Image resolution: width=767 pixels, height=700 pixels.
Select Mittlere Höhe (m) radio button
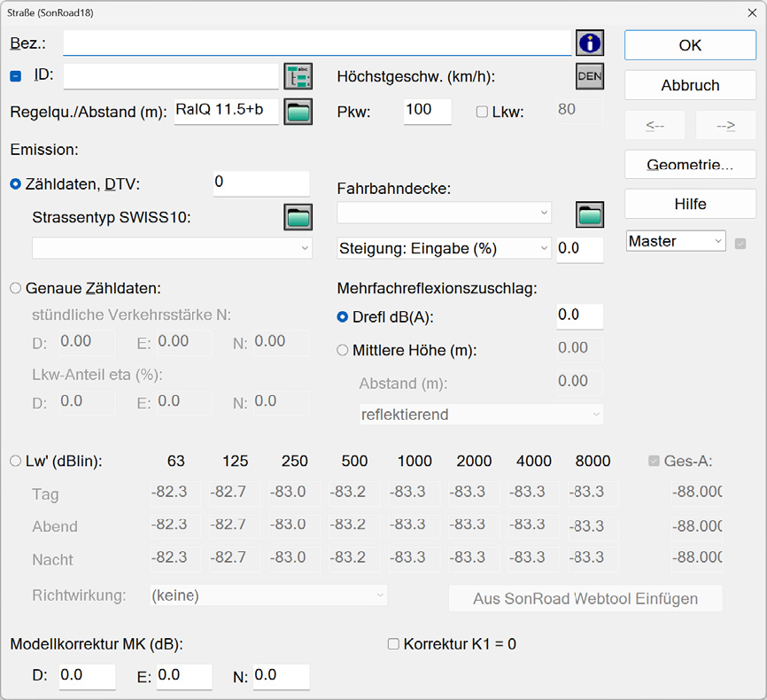click(x=343, y=350)
